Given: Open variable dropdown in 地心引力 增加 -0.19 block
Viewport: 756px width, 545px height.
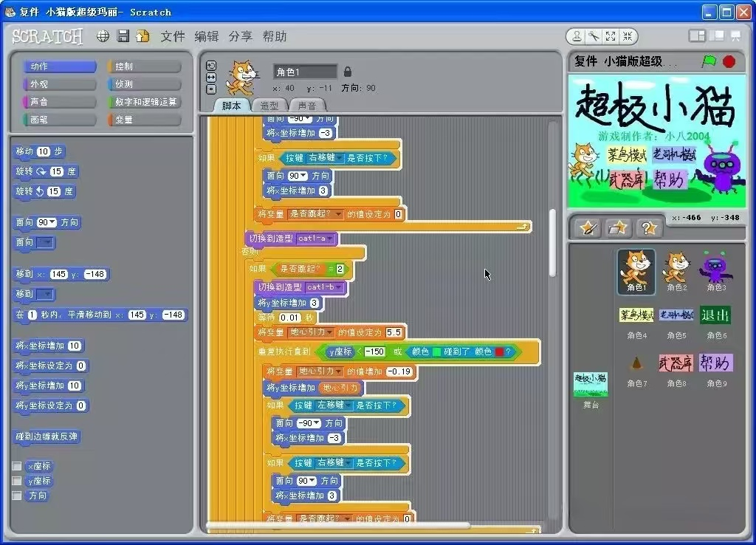Looking at the screenshot, I should [338, 371].
